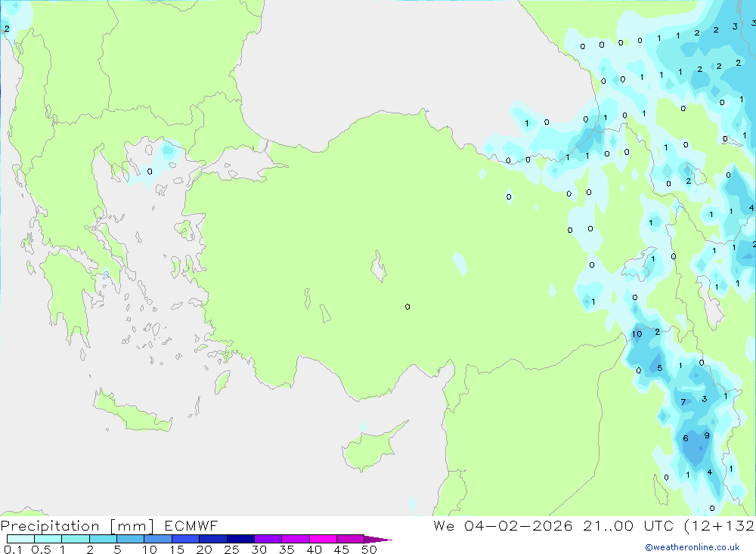756x554 pixels.
Task: Click the legend label '25'
Action: 232,549
